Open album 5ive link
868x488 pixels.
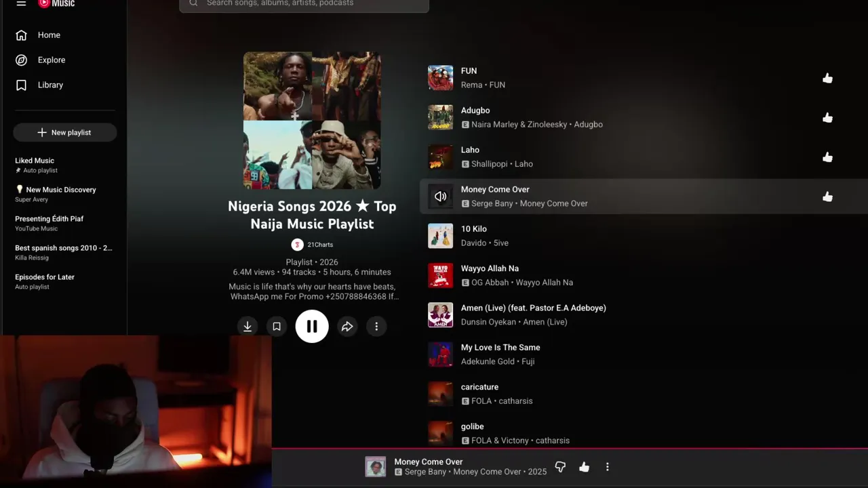[x=501, y=243]
